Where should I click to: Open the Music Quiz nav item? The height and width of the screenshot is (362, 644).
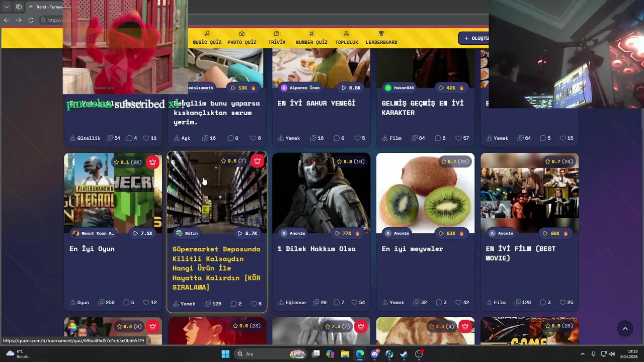(x=207, y=38)
